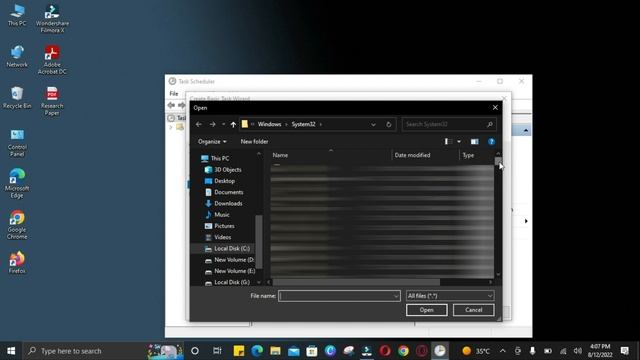The image size is (640, 360).
Task: Launch Google Chrome desktop shortcut
Action: tap(17, 225)
